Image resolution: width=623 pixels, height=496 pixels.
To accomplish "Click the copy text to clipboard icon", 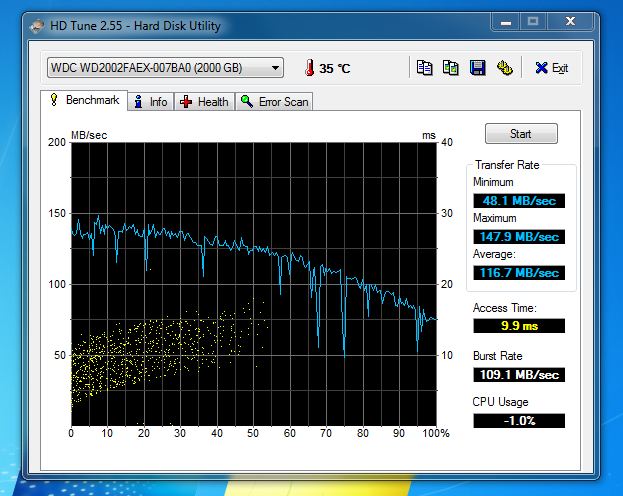I will 424,68.
